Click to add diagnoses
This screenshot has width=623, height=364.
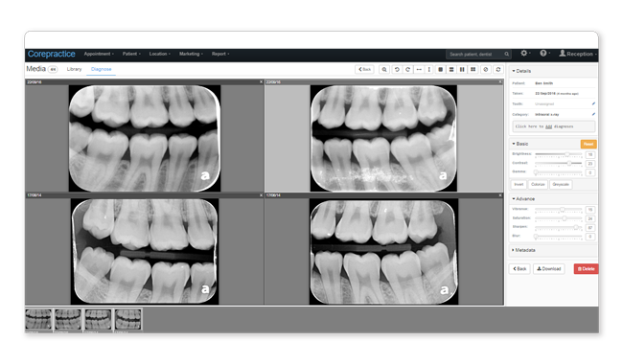click(553, 126)
